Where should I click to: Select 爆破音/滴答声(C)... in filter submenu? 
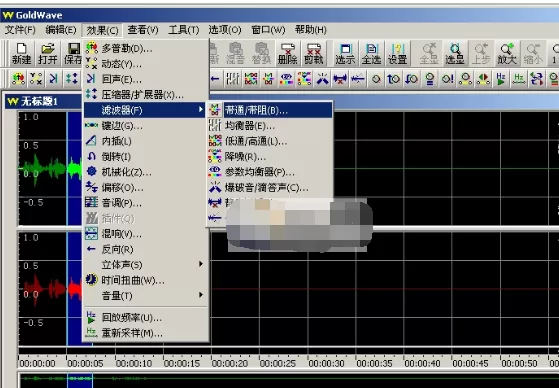tap(270, 188)
